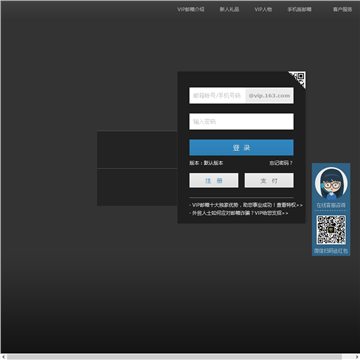
Task: Open the 忘记密码 forgot password link
Action: (x=281, y=163)
